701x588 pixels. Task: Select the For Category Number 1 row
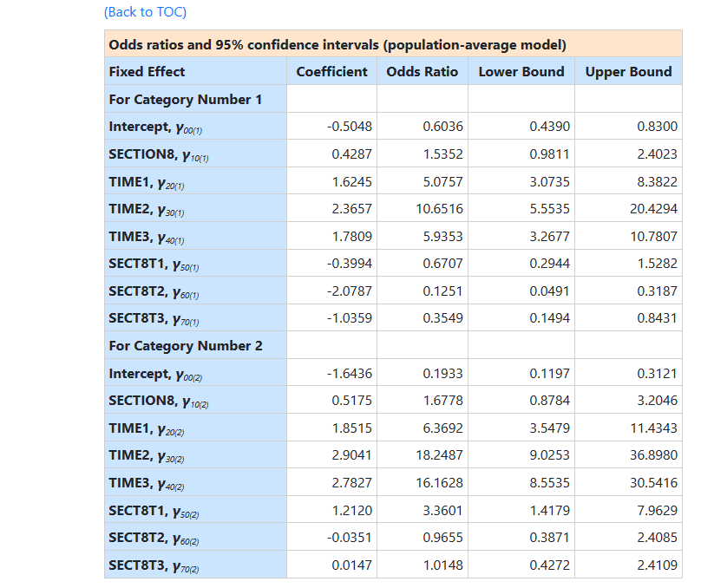186,100
